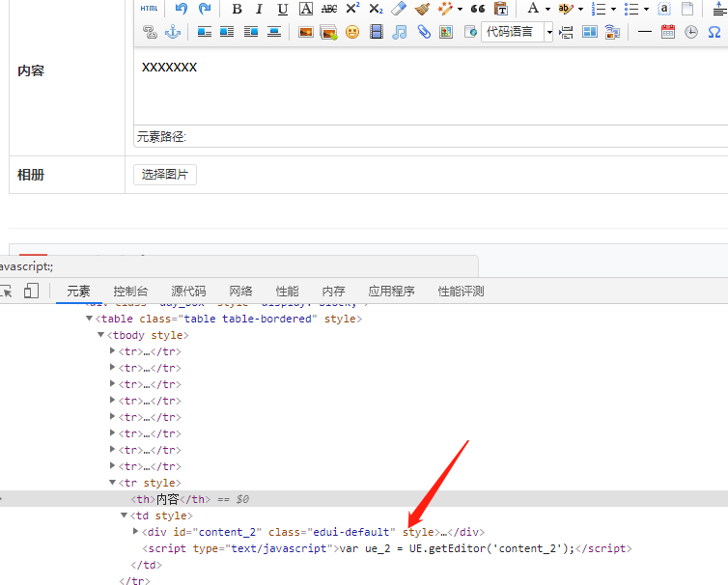Viewport: 728px width, 585px height.
Task: Click the select all icon
Action: (664, 9)
